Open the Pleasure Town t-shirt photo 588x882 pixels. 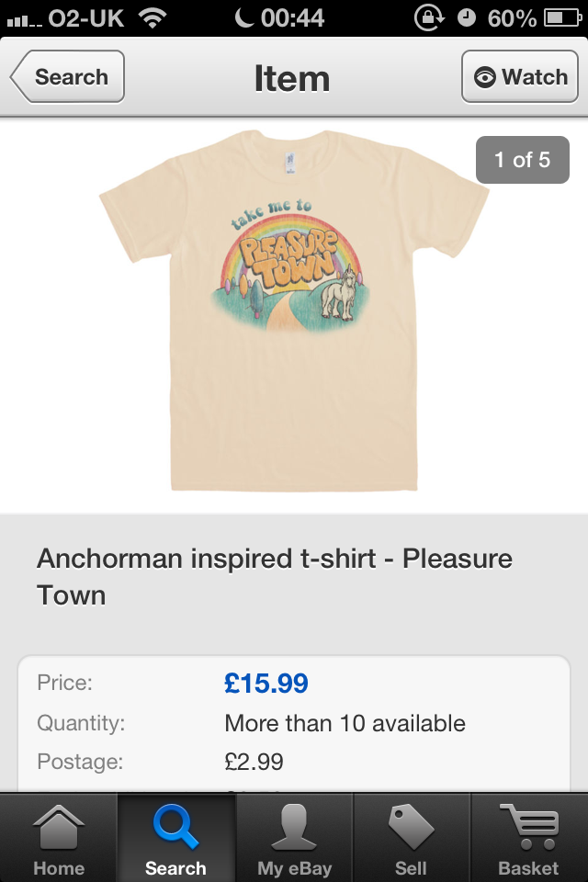tap(294, 312)
